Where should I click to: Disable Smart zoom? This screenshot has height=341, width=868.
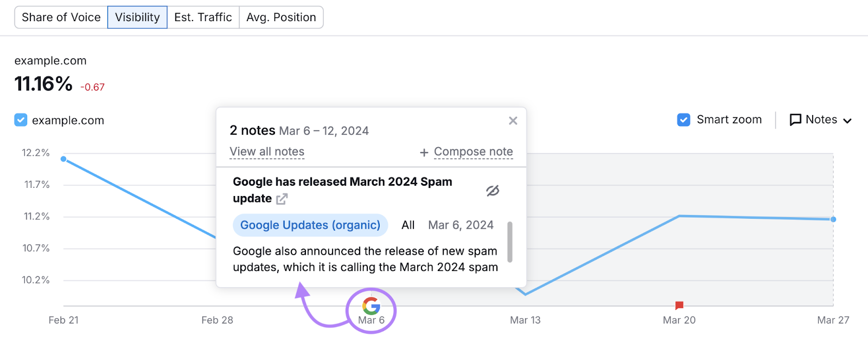[683, 119]
